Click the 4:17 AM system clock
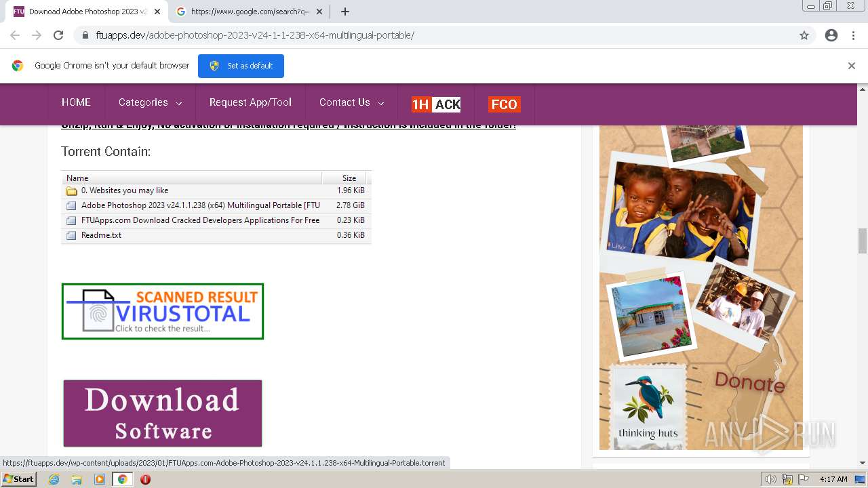 833,479
